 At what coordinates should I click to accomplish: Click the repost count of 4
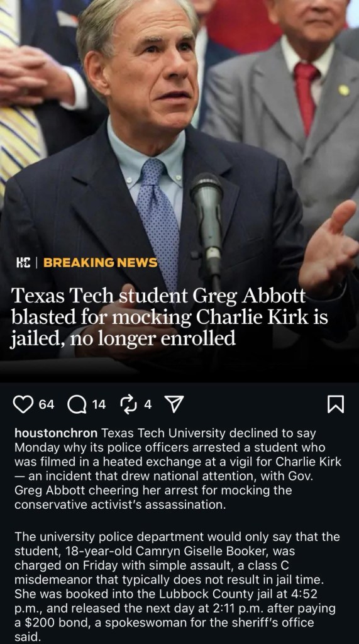click(x=148, y=404)
